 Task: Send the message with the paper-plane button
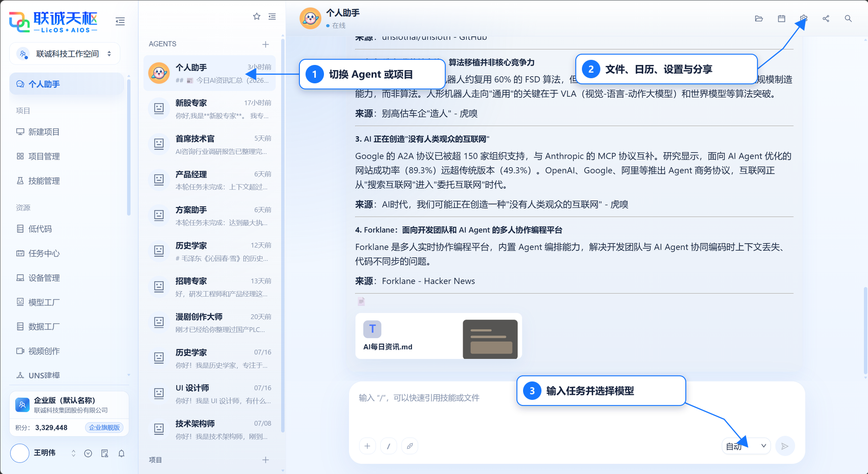[x=785, y=446]
